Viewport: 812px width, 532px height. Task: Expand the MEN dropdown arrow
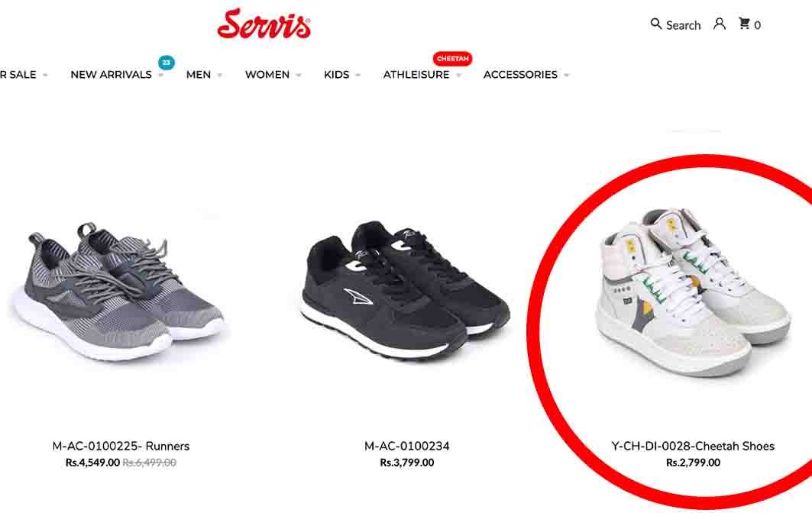coord(219,75)
